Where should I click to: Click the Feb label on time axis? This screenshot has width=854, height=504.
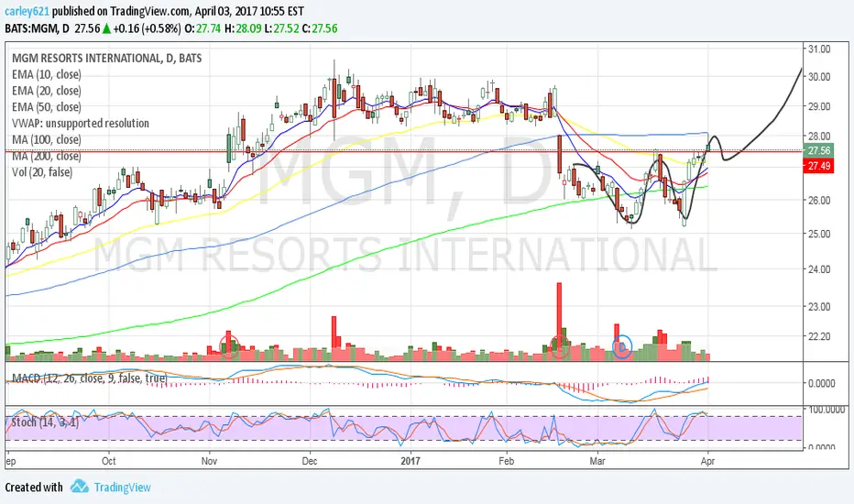(506, 461)
